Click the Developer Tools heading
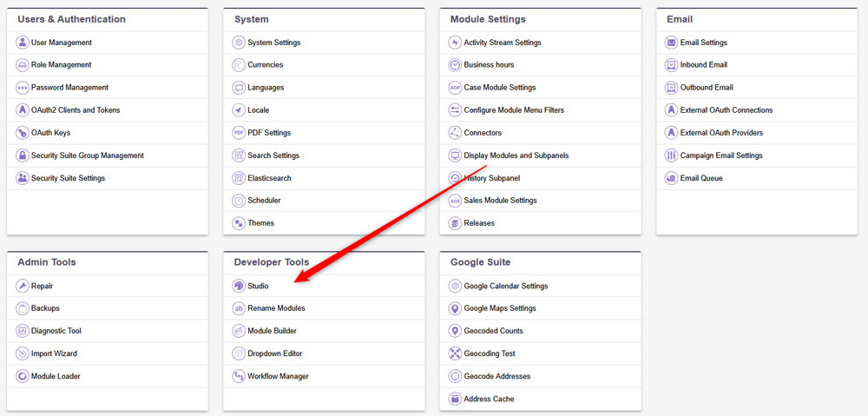 point(272,262)
